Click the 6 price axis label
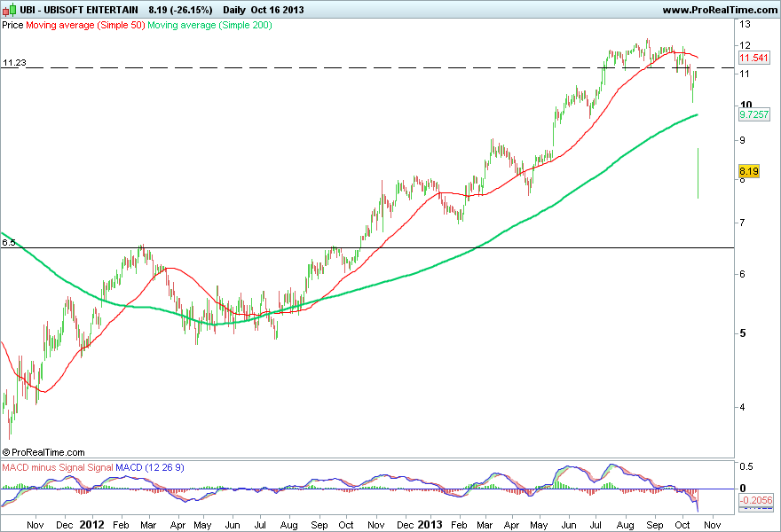Image resolution: width=781 pixels, height=532 pixels. [x=743, y=274]
